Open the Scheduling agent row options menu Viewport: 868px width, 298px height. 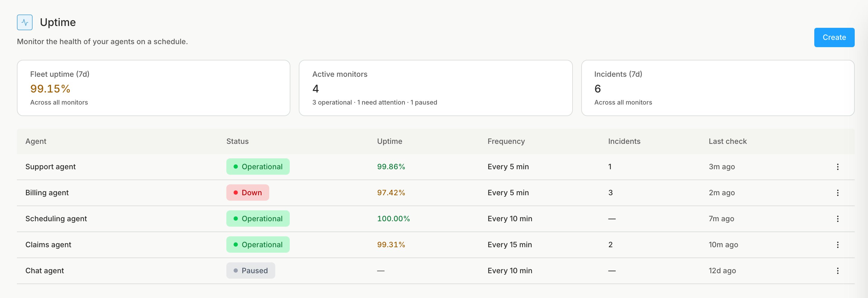[837, 219]
